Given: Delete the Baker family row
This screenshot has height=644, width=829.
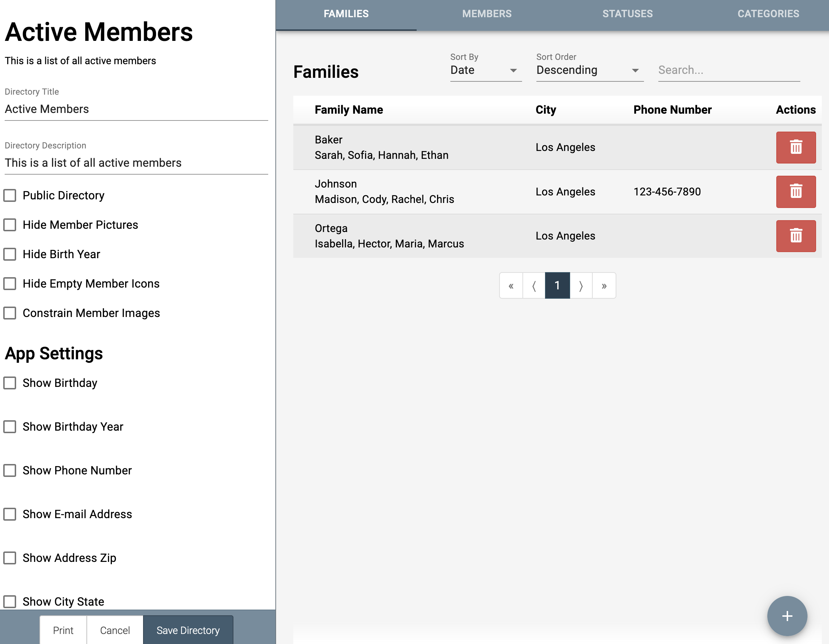Looking at the screenshot, I should click(x=796, y=147).
